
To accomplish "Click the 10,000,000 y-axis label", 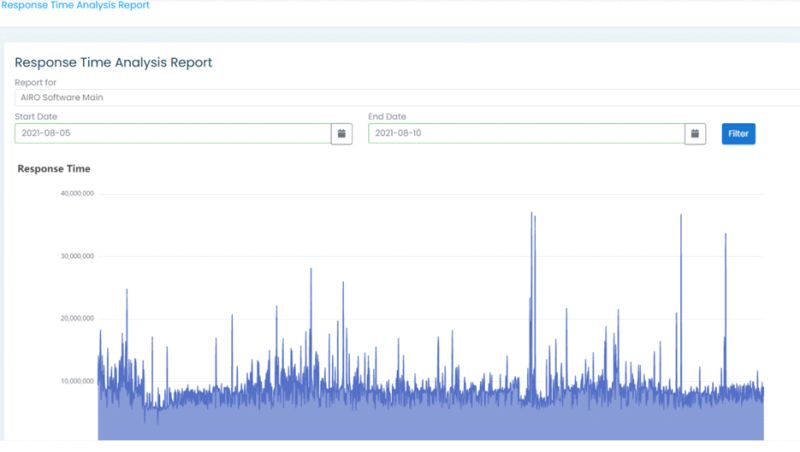I will point(77,381).
